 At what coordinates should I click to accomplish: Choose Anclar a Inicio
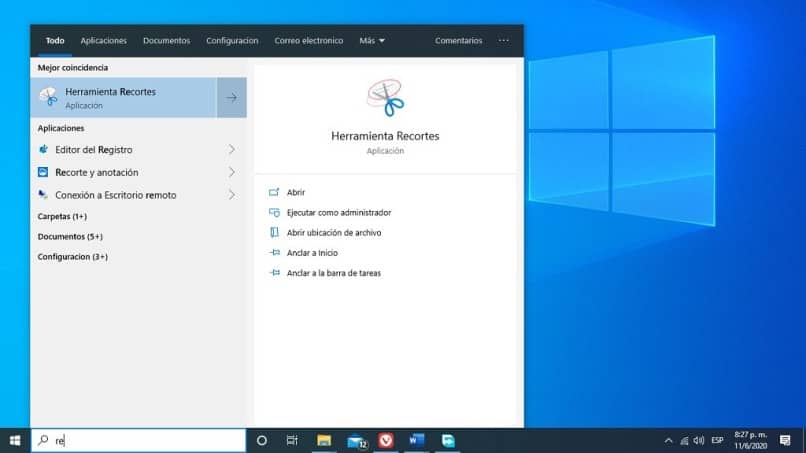[x=312, y=252]
